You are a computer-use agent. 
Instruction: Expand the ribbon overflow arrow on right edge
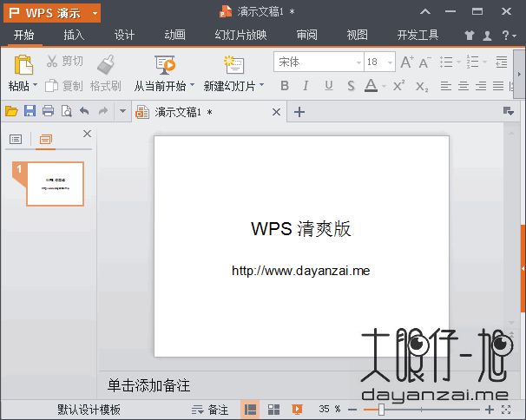tap(519, 74)
